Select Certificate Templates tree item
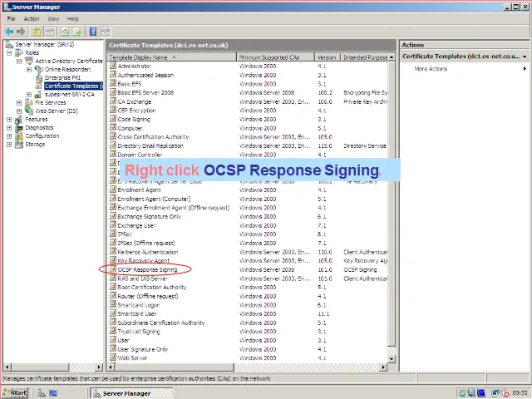Screen dimensions: 532x399 73,86
